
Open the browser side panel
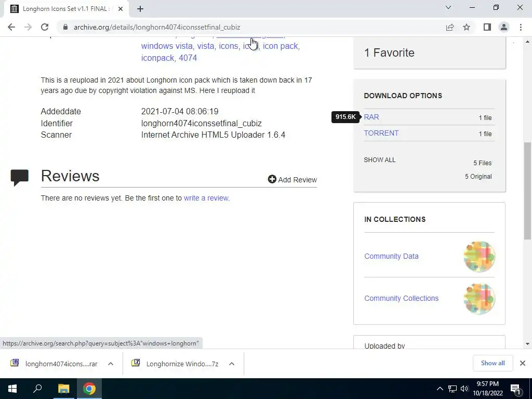point(487,27)
